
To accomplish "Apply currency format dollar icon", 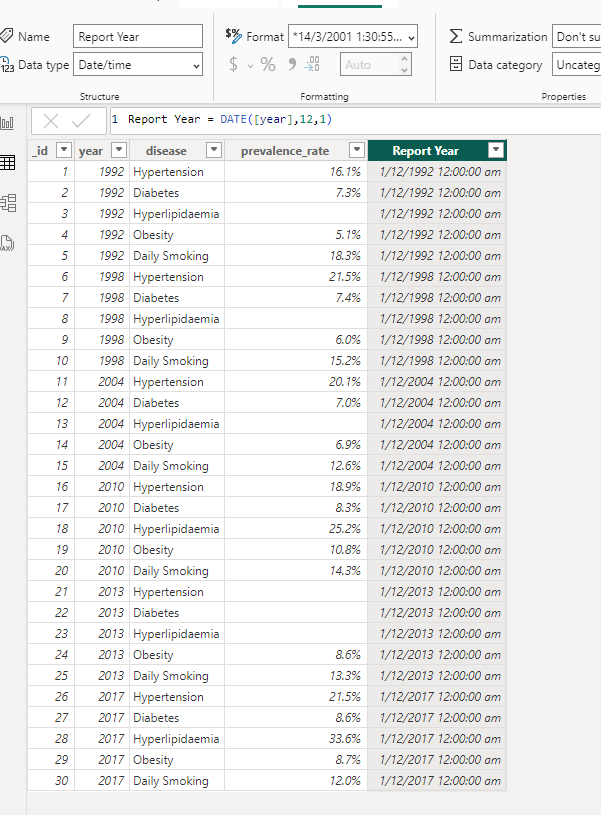I will [x=233, y=64].
